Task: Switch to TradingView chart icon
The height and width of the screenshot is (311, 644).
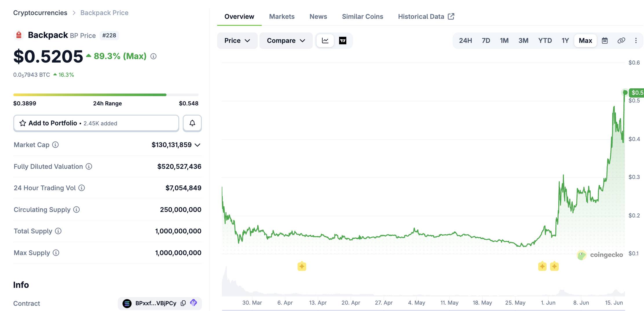Action: [343, 41]
